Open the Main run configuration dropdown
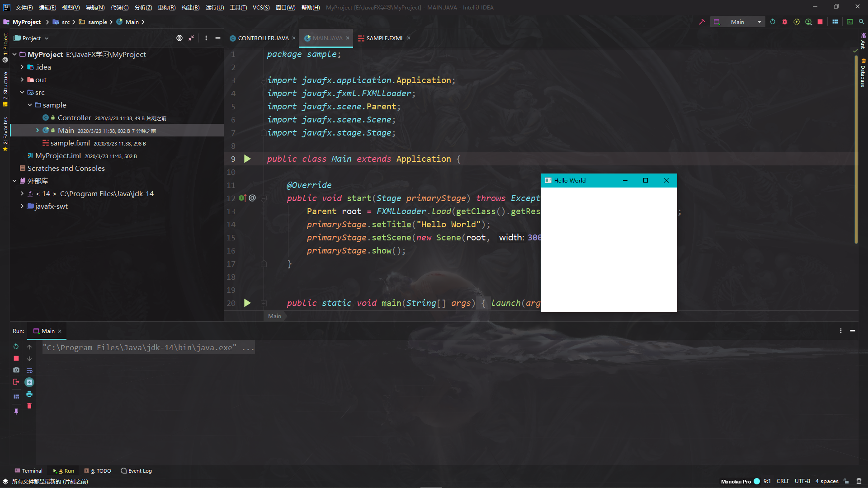The height and width of the screenshot is (488, 868). coord(759,22)
